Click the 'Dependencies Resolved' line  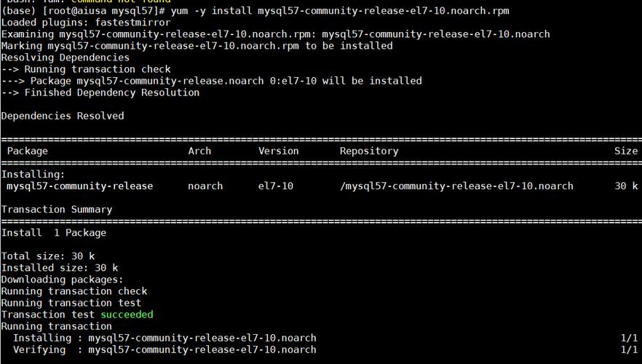[63, 116]
